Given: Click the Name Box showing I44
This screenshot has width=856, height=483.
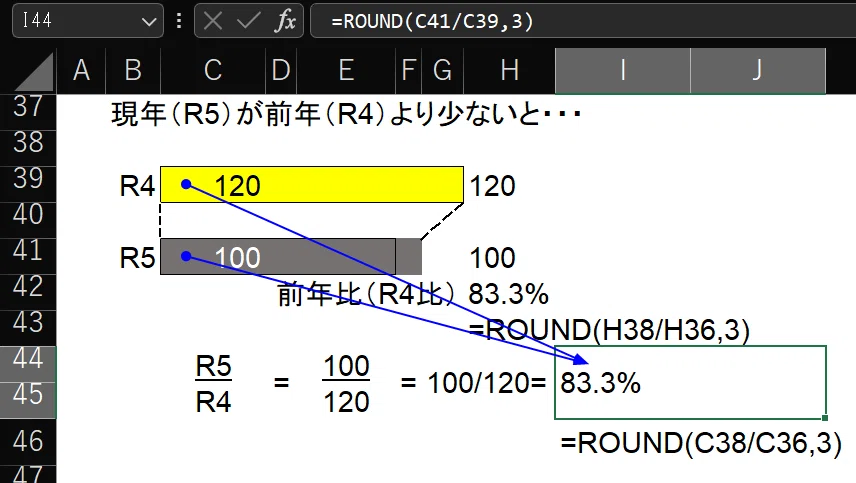Looking at the screenshot, I should [87, 21].
